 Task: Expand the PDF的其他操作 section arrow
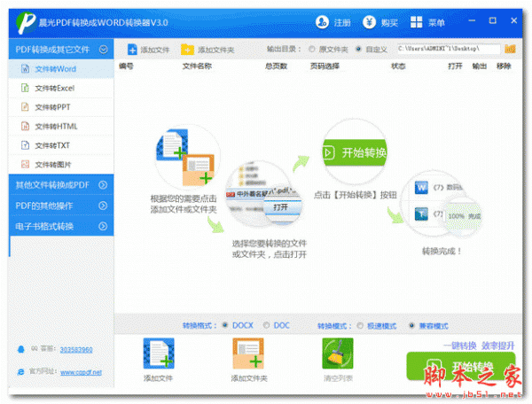point(103,206)
